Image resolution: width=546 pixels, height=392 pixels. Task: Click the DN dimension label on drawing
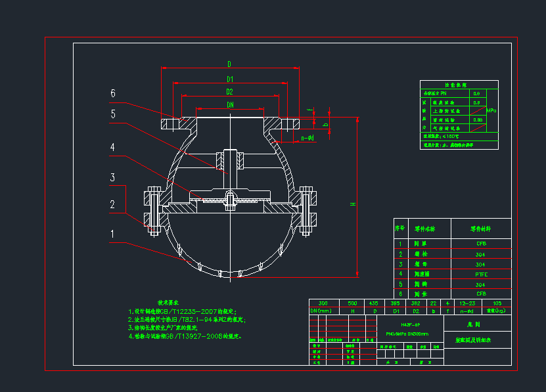pos(230,105)
